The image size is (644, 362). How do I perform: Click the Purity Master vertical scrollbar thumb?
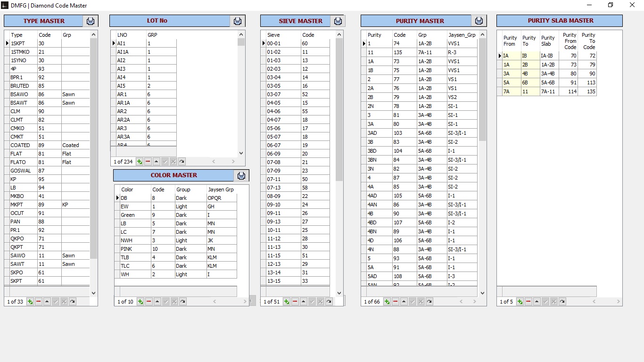(x=482, y=90)
